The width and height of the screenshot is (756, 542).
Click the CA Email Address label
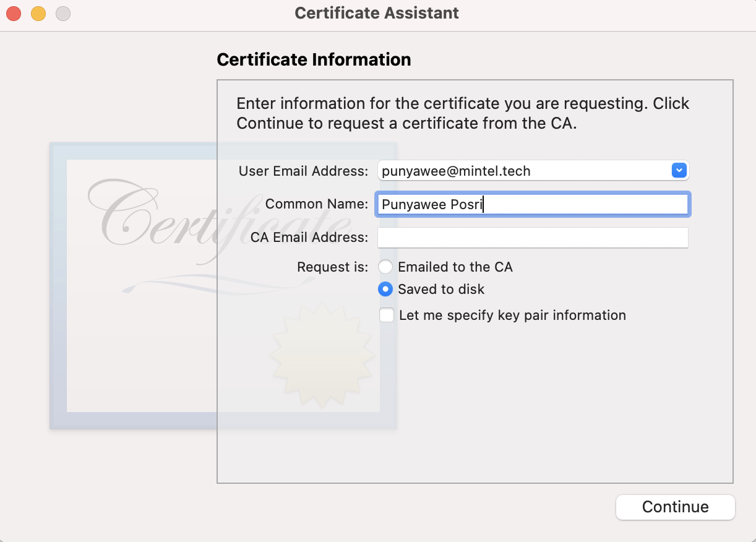coord(309,238)
